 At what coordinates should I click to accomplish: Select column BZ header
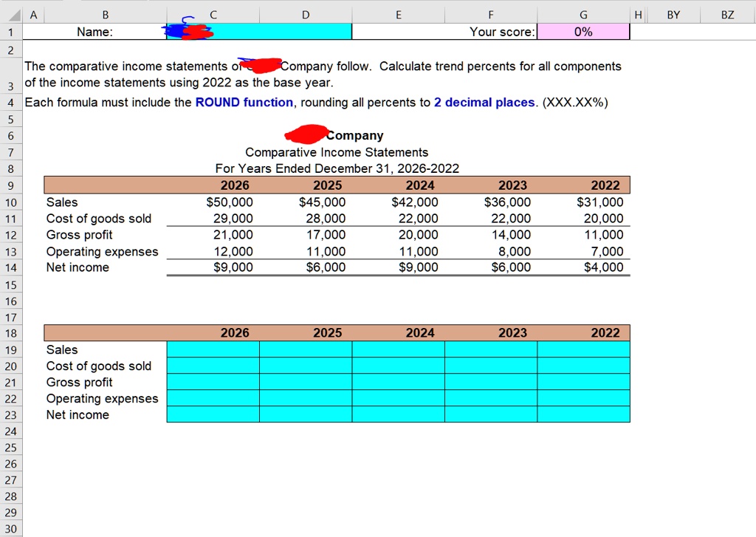(727, 15)
